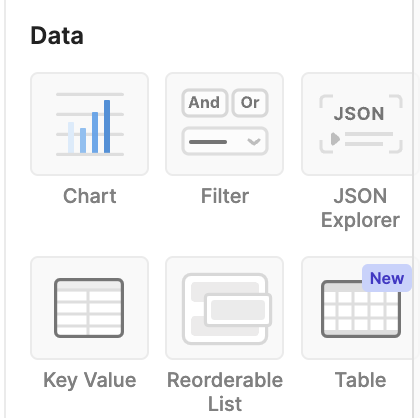Pick the JSON Explorer component icon
The image size is (420, 418).
click(x=359, y=124)
